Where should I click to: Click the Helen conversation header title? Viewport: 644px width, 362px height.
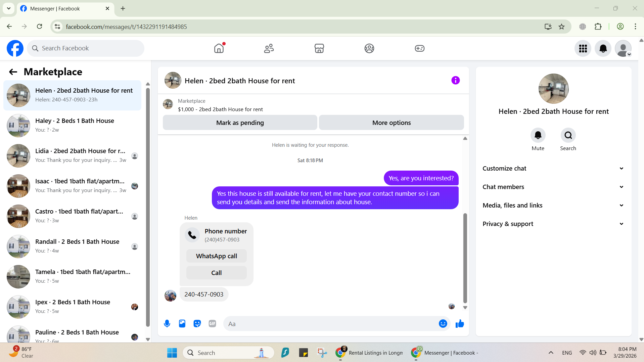[x=240, y=81]
